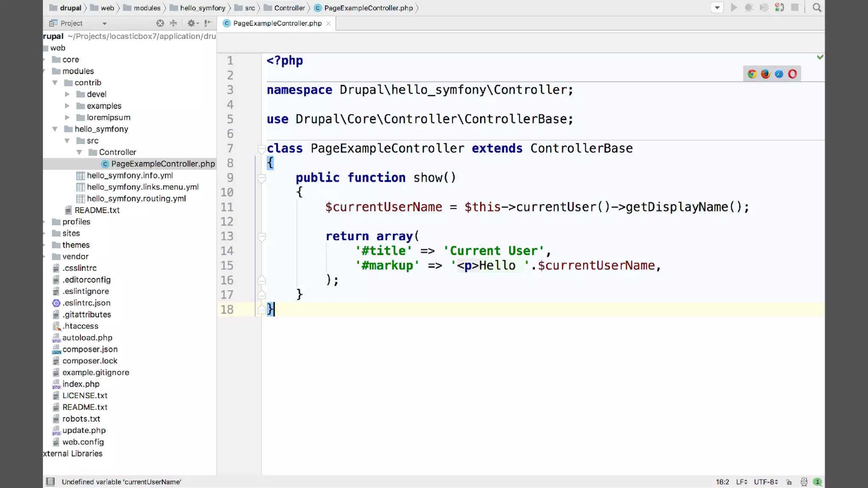The width and height of the screenshot is (868, 488).
Task: Collapse the contrib folder
Action: coord(55,83)
